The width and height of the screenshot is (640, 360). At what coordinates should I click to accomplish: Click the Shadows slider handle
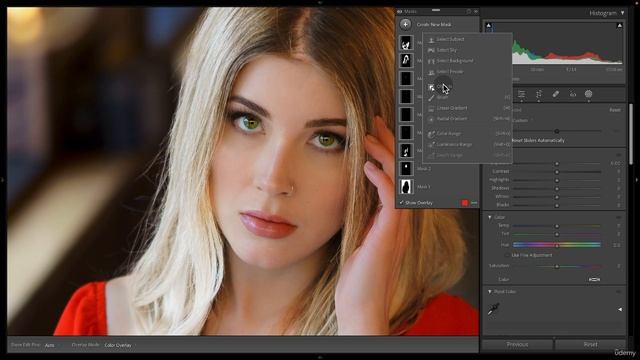[x=557, y=189]
